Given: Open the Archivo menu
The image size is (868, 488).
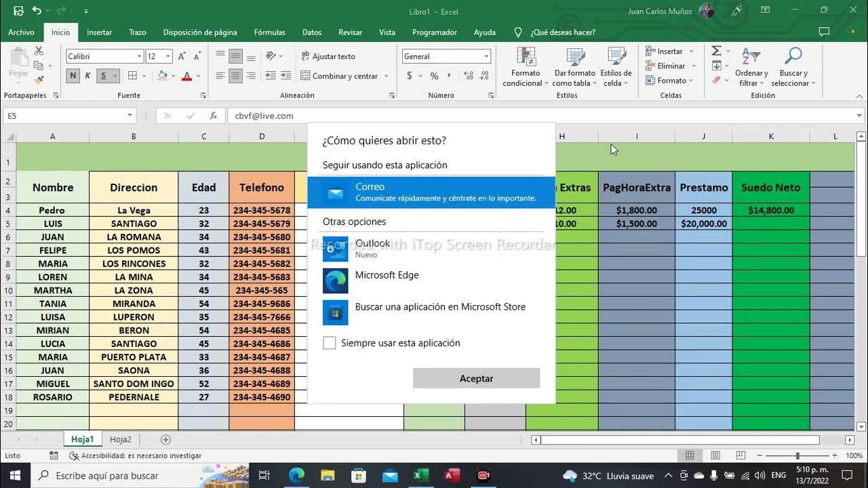Looking at the screenshot, I should 21,32.
